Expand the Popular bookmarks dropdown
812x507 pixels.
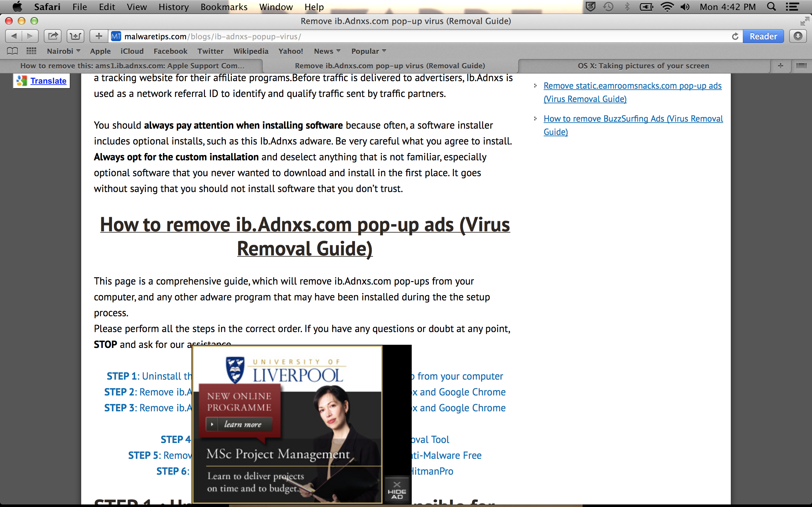point(369,51)
